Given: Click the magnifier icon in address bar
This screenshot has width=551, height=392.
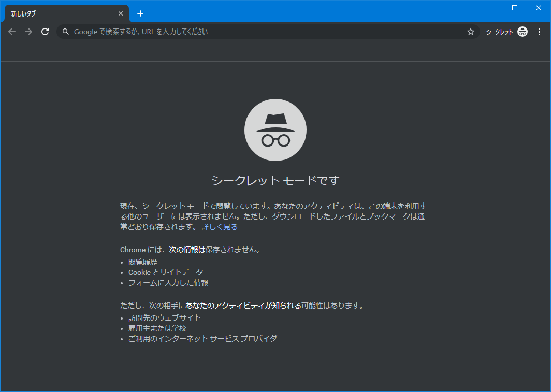Looking at the screenshot, I should (66, 32).
